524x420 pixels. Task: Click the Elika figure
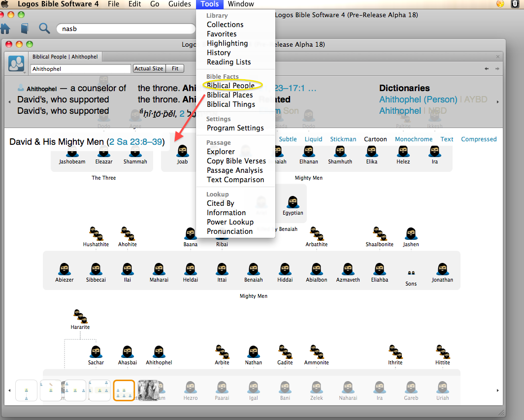click(x=372, y=151)
